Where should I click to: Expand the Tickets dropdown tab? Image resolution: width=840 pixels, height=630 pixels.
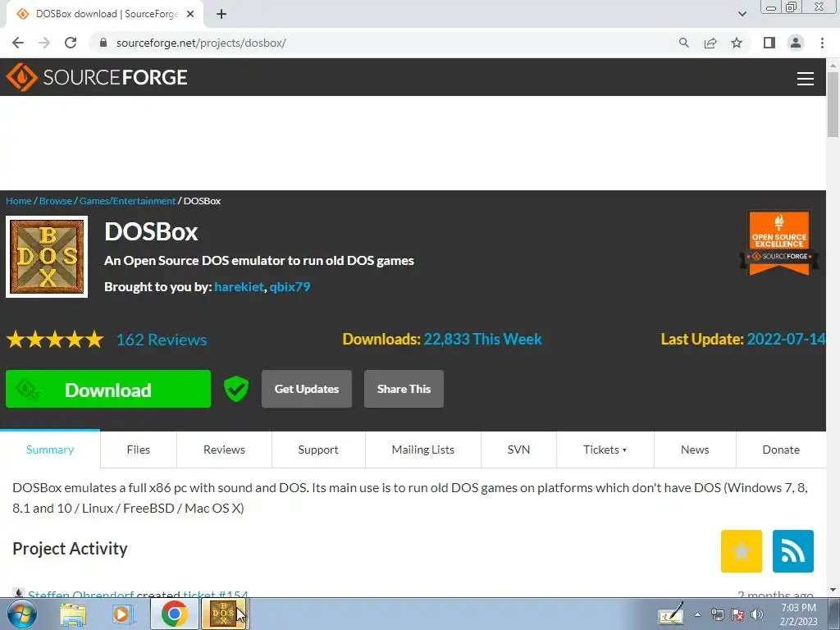tap(605, 450)
